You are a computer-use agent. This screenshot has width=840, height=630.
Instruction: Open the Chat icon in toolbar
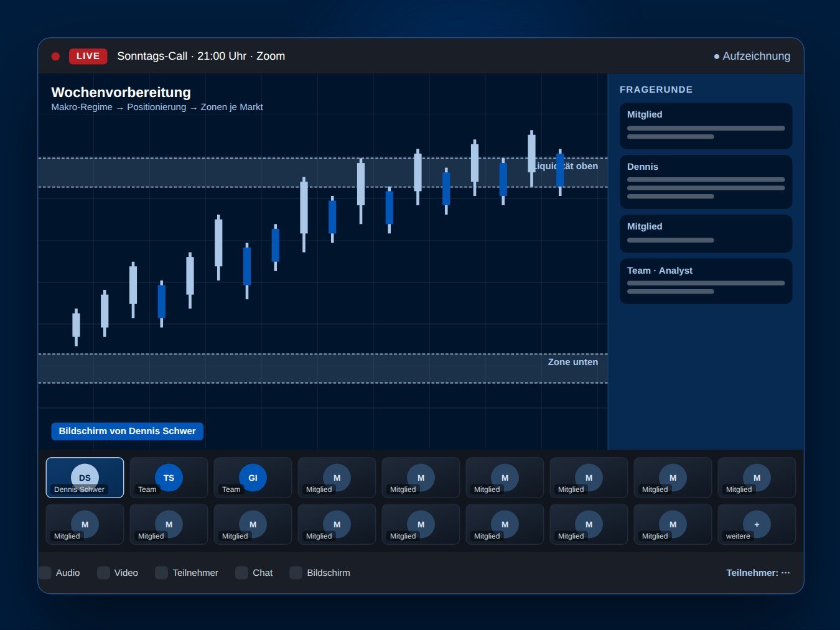(241, 573)
